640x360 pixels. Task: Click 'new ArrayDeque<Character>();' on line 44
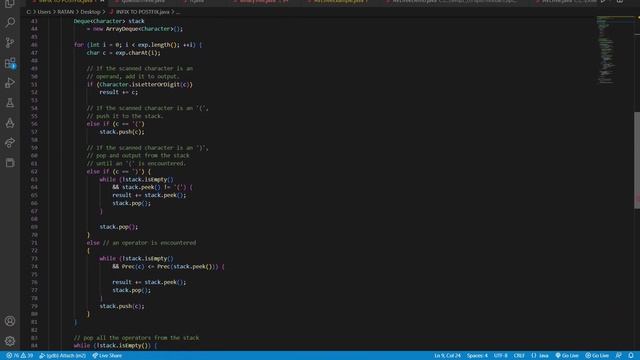(138, 29)
